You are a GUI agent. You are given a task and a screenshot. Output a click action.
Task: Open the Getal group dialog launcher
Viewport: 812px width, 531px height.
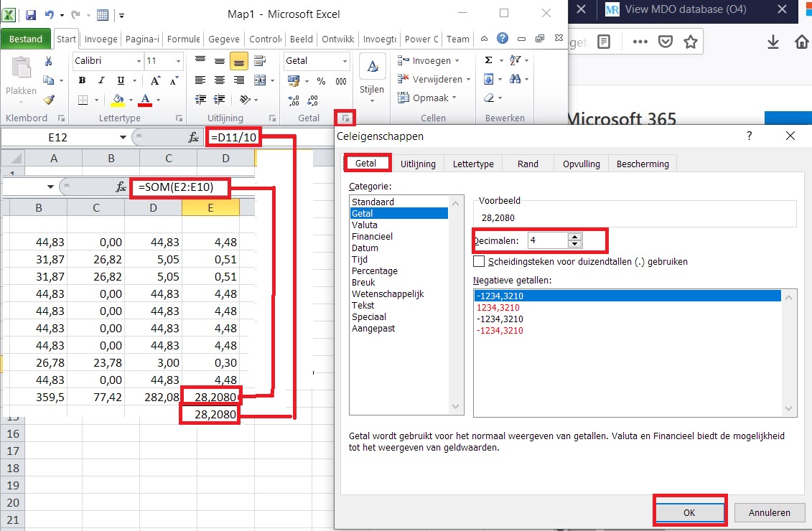point(346,118)
